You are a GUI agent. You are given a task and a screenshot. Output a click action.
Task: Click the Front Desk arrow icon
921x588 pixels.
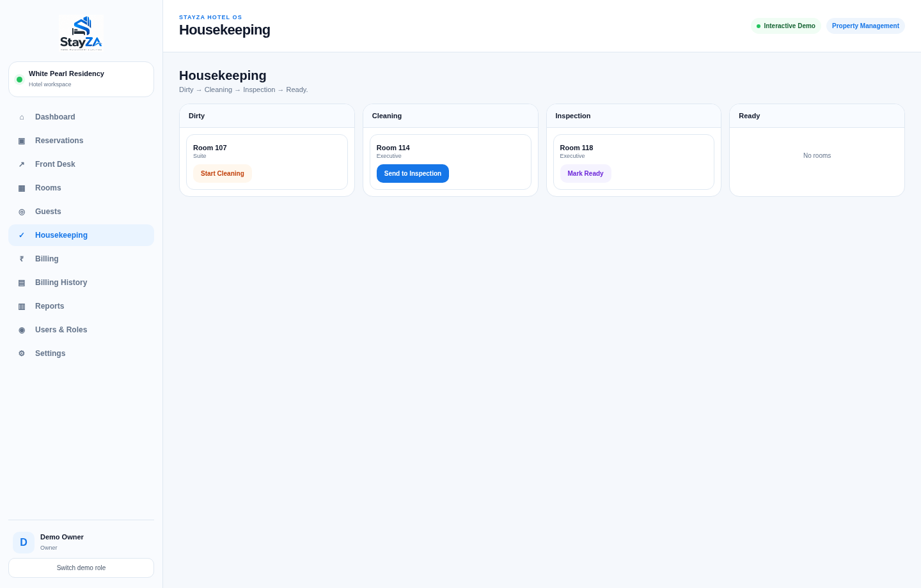(x=22, y=164)
